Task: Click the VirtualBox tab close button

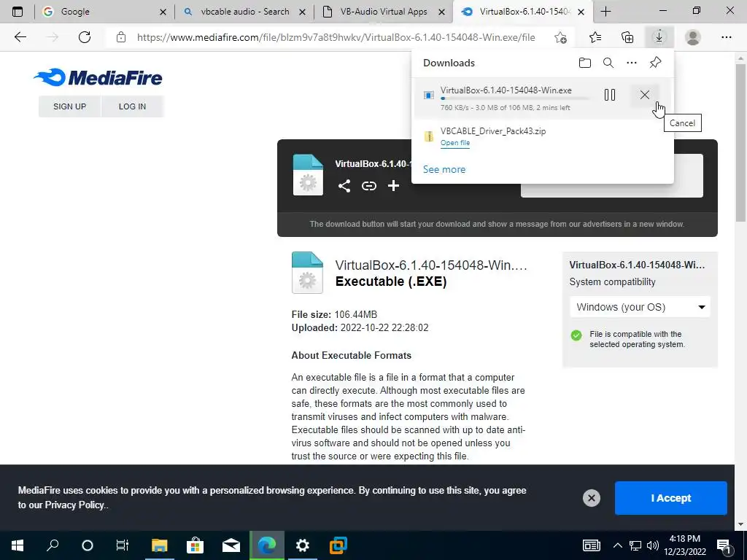Action: tap(581, 12)
